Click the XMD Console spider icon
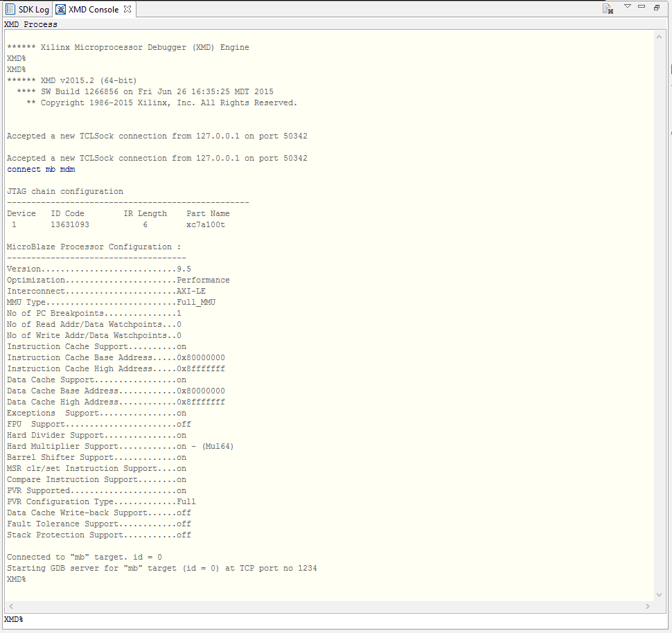The height and width of the screenshot is (633, 672). click(61, 9)
